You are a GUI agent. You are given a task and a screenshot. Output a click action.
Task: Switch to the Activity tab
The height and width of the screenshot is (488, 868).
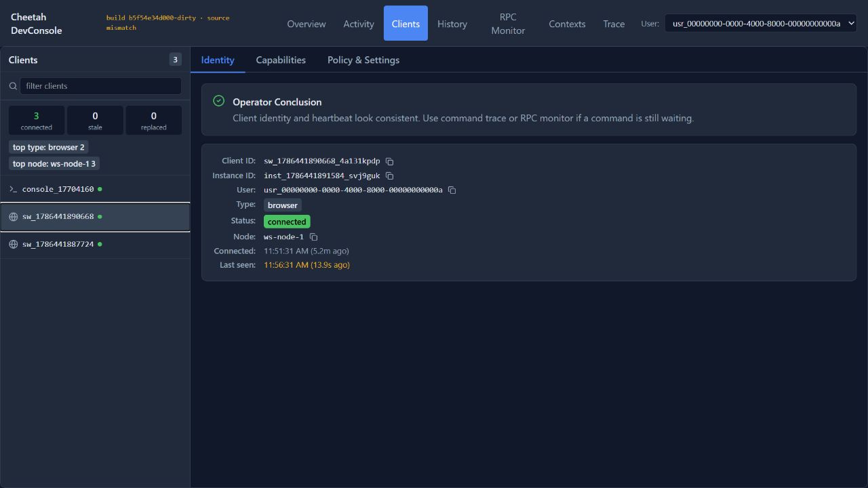click(359, 24)
